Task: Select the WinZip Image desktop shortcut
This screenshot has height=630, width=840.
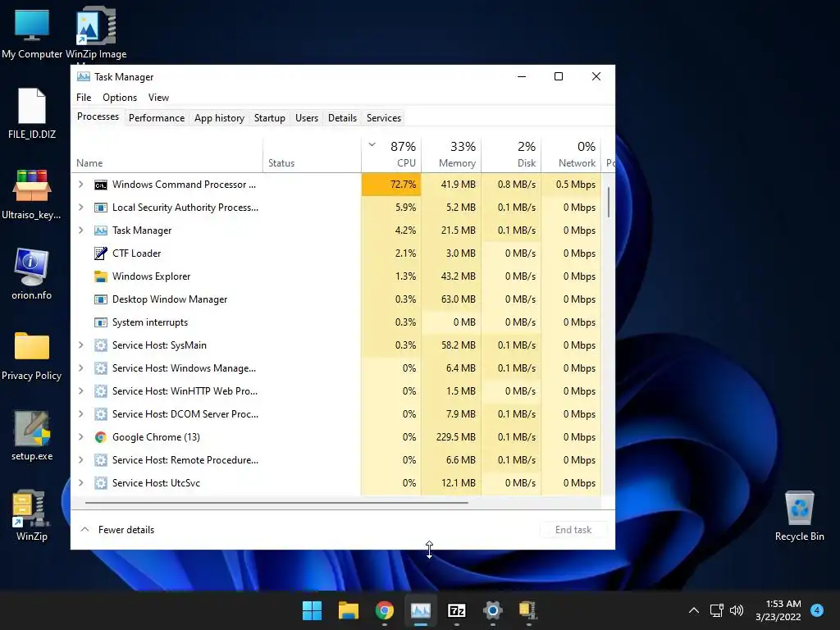Action: point(96,33)
